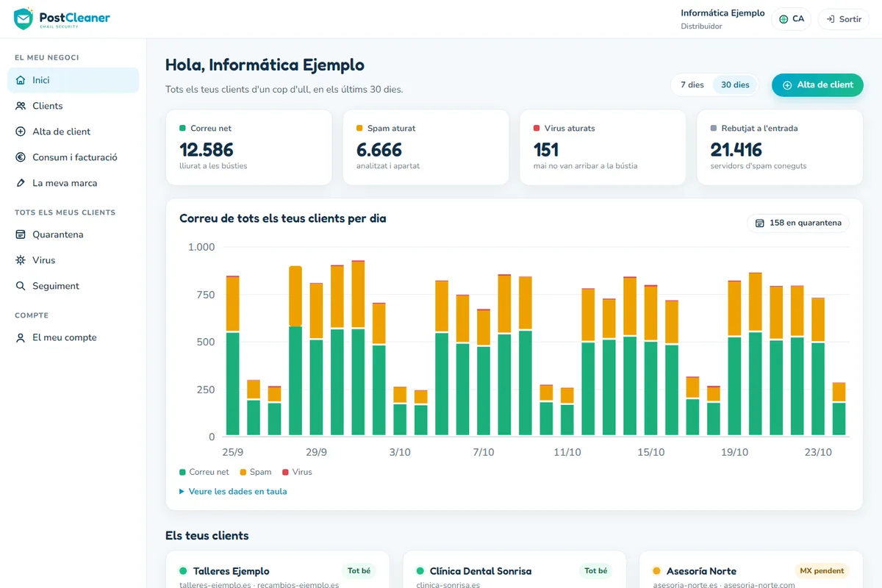Click the PostCleaner shield logo
882x588 pixels.
pos(24,18)
